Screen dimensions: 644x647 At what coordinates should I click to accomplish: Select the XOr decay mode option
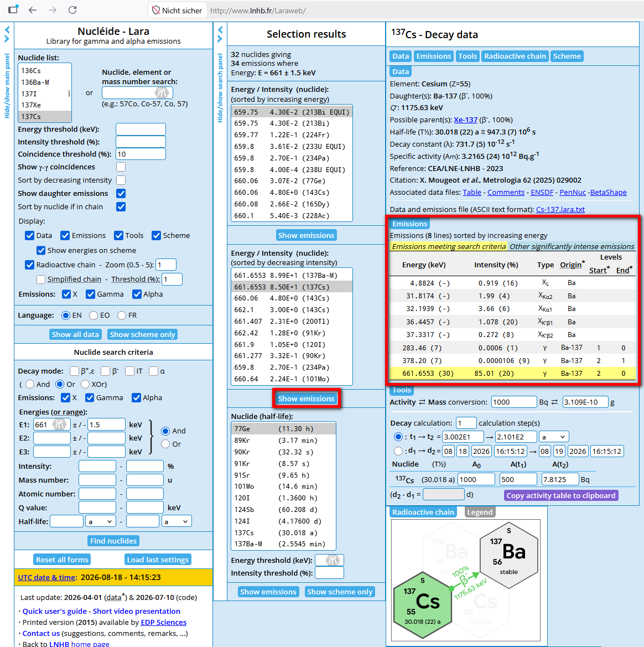pos(85,384)
